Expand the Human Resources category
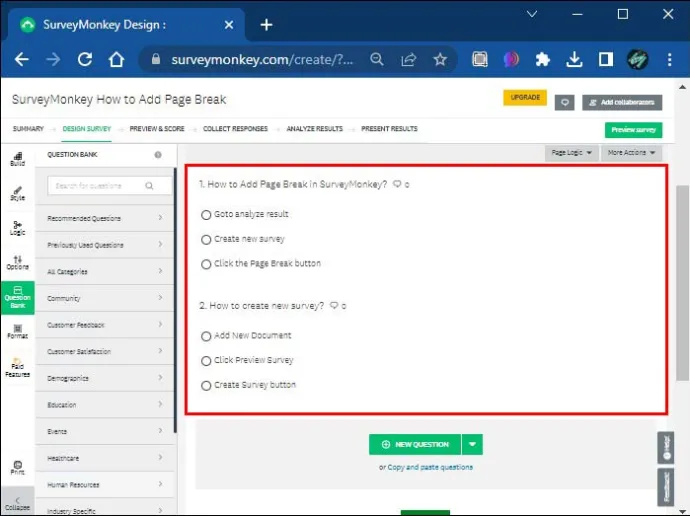Viewport: 690px width, 516px height. tap(105, 485)
